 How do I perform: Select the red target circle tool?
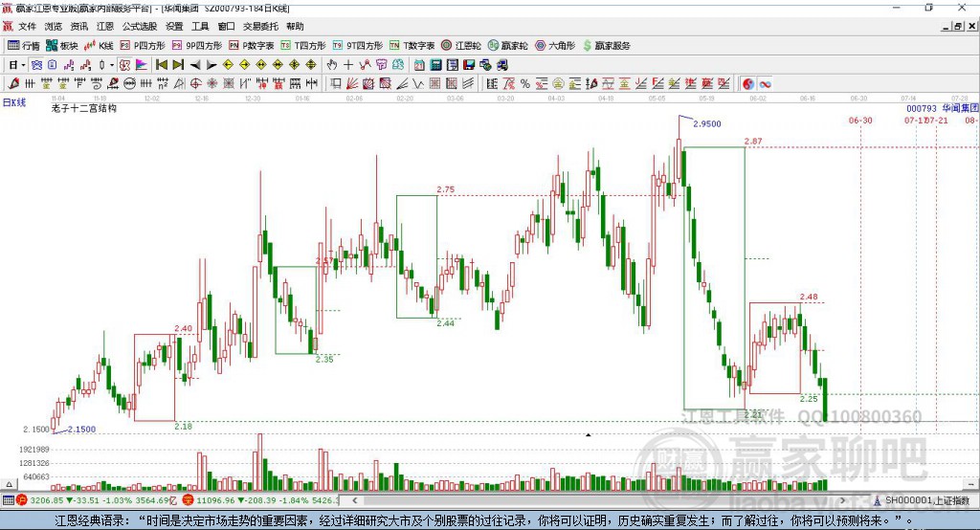[195, 83]
